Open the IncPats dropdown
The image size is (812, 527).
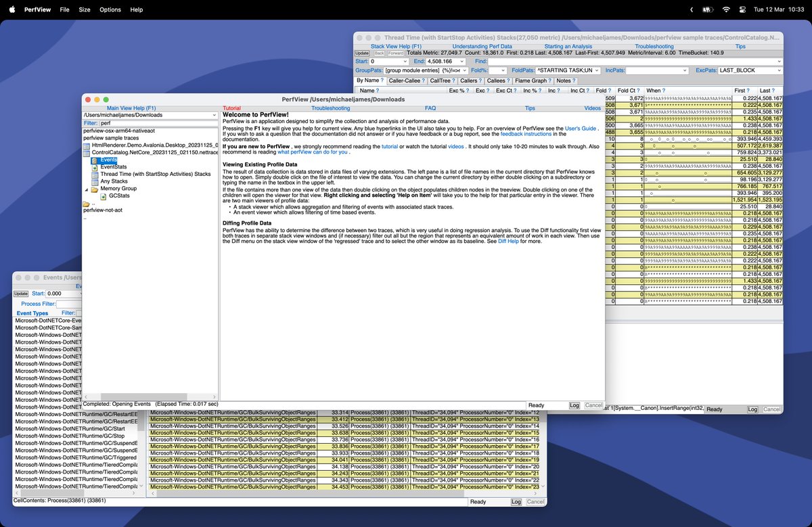click(x=685, y=70)
